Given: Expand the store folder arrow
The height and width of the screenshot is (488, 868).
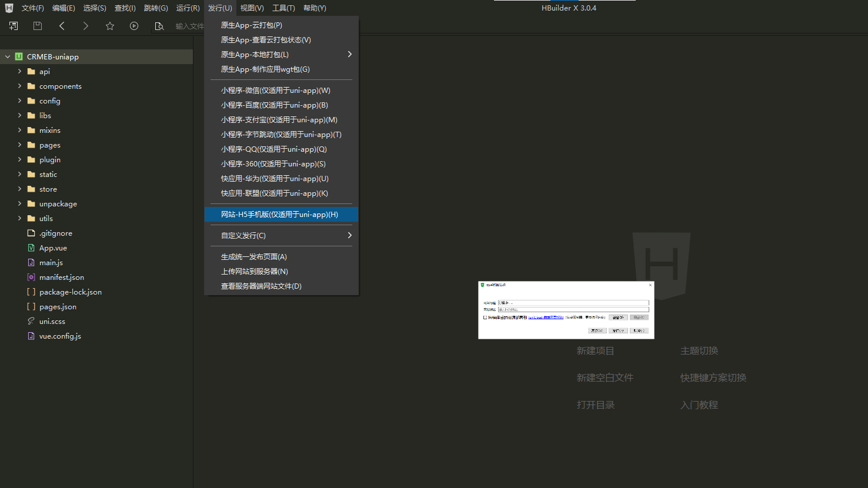Looking at the screenshot, I should click(x=19, y=189).
